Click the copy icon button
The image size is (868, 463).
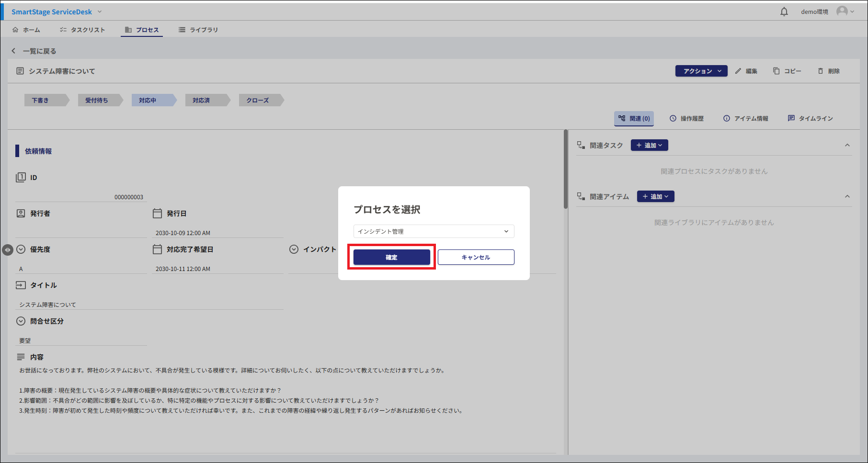[x=787, y=71]
